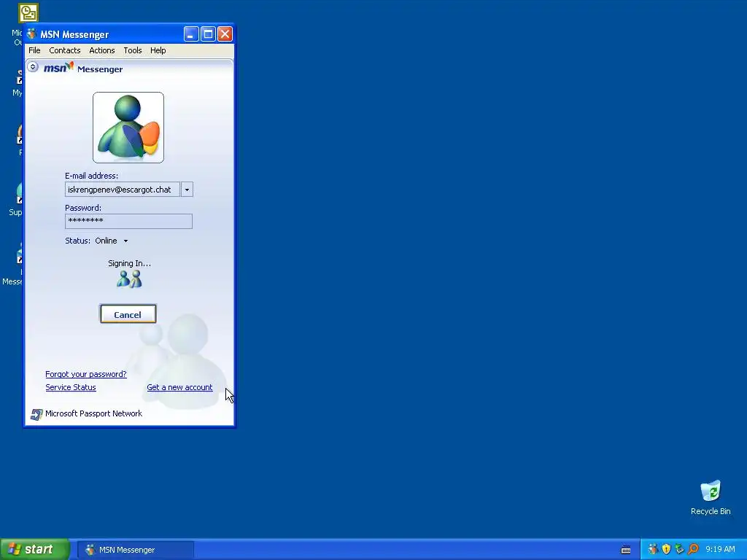The image size is (747, 560).
Task: Click the msn butterfly logo in the header
Action: coord(58,67)
